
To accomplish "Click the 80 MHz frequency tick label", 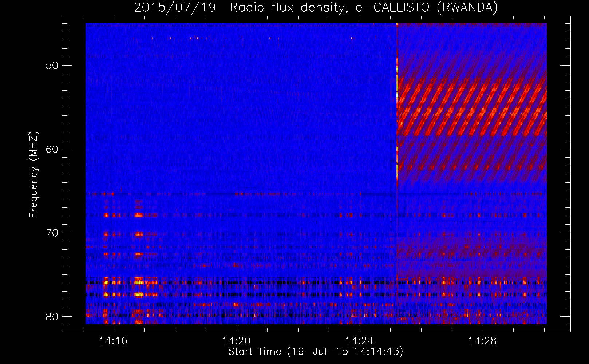I will coord(52,317).
